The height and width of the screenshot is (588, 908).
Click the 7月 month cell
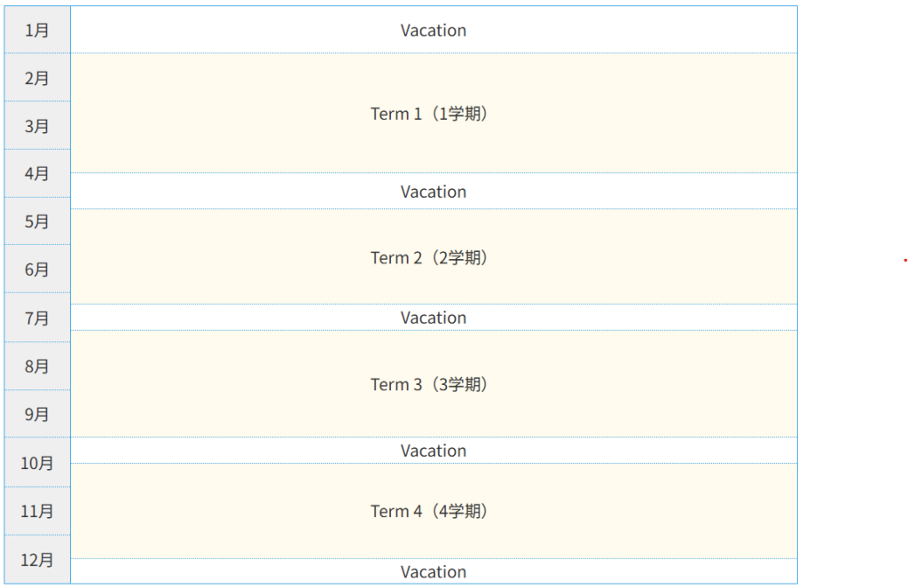point(37,318)
